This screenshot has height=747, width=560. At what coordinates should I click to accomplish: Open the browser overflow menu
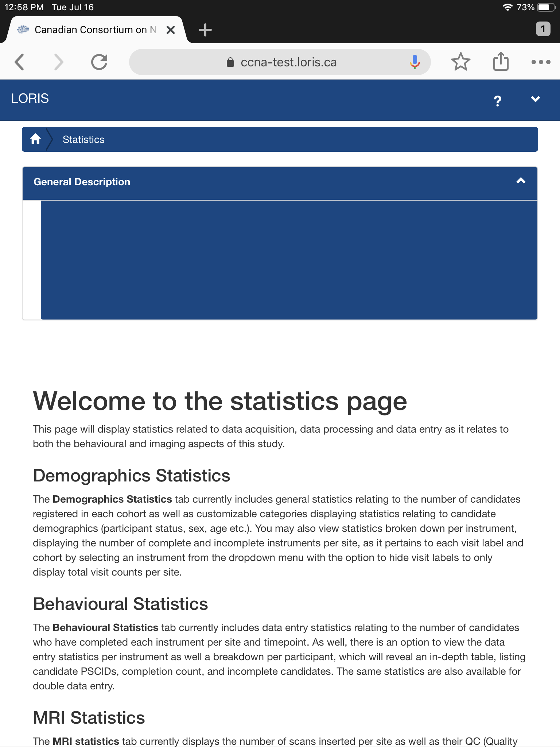pos(541,62)
